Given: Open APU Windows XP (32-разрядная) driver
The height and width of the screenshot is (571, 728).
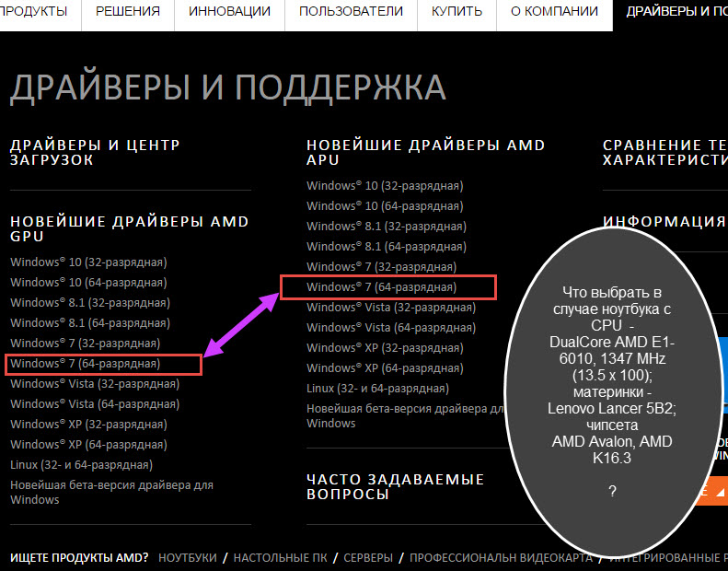Looking at the screenshot, I should 385,348.
